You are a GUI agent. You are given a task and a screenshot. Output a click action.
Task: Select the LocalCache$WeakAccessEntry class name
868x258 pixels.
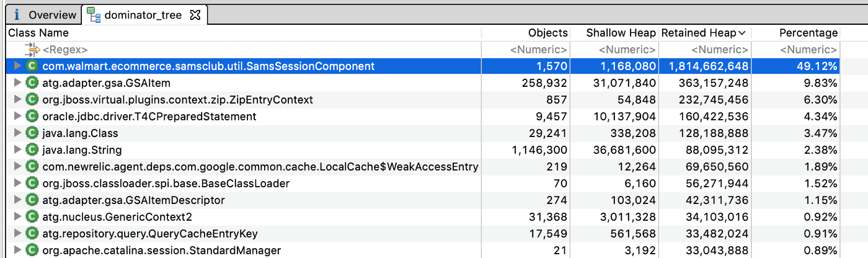(260, 166)
